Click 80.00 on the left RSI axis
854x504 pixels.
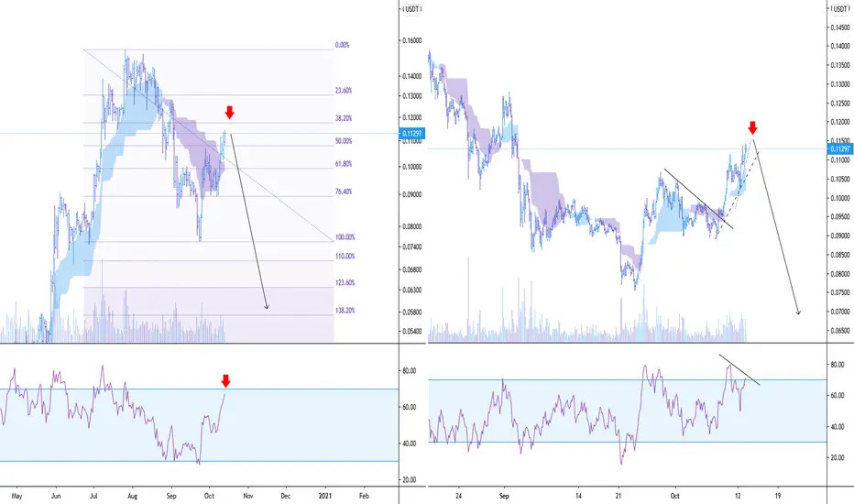click(x=409, y=371)
